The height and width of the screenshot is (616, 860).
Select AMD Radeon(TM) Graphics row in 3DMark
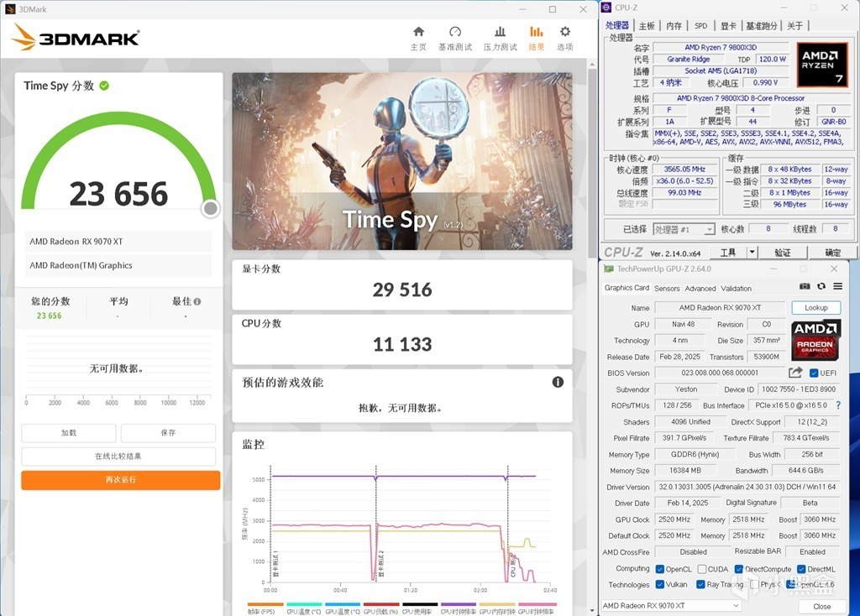click(118, 265)
